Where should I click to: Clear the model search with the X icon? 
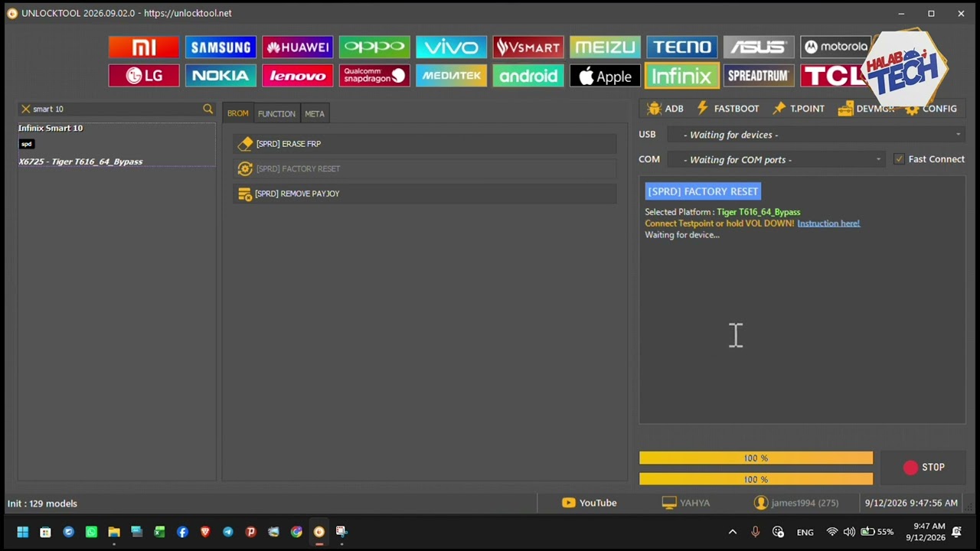(25, 109)
